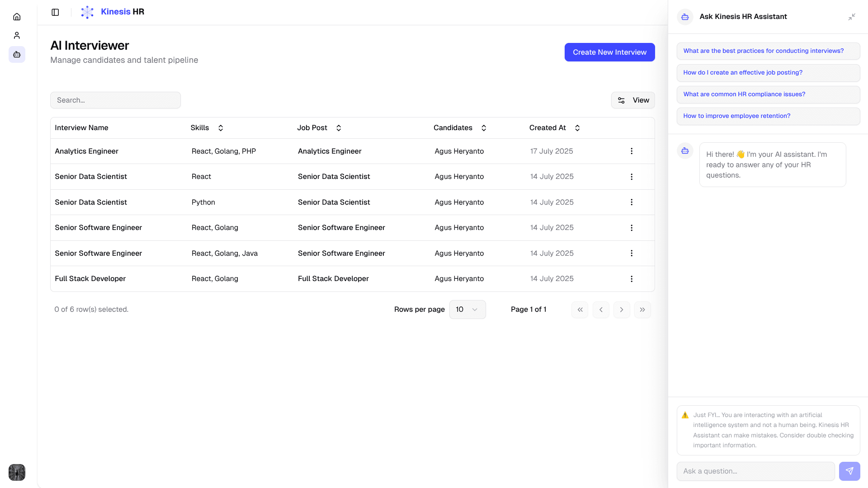Open the Rows per page dropdown
This screenshot has width=868, height=488.
pos(467,310)
